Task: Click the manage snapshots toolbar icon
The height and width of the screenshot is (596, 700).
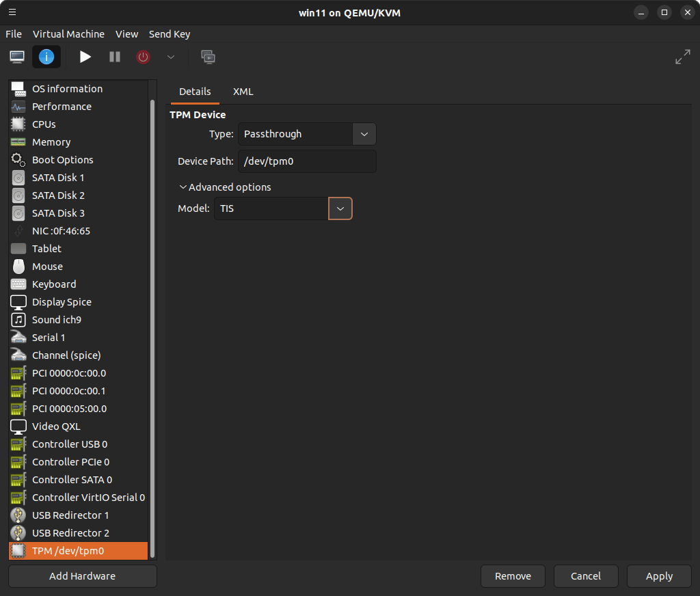Action: coord(208,57)
